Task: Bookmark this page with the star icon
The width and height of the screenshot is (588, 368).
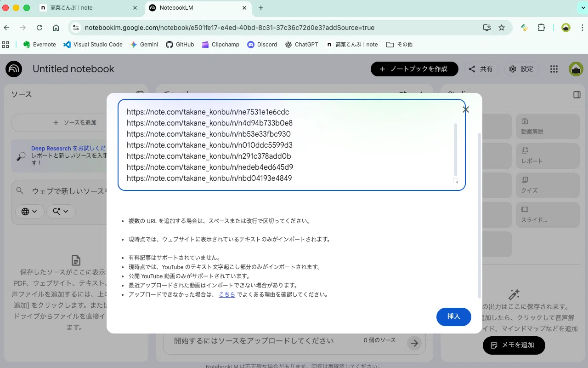Action: coord(502,28)
